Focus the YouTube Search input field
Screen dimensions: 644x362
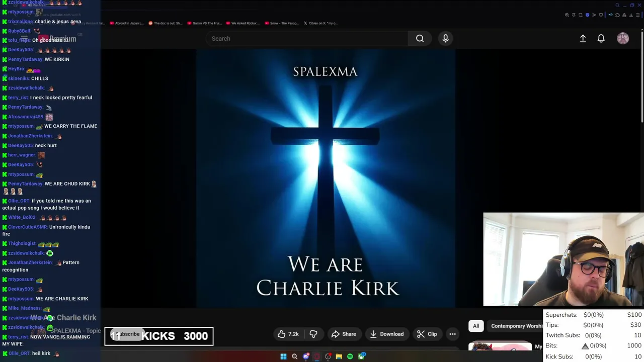[x=307, y=38]
